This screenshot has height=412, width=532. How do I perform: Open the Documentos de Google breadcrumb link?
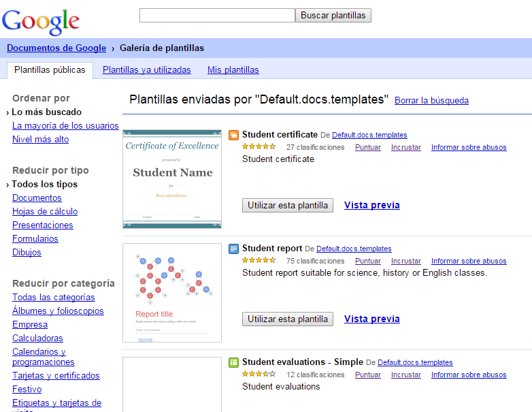pyautogui.click(x=56, y=48)
